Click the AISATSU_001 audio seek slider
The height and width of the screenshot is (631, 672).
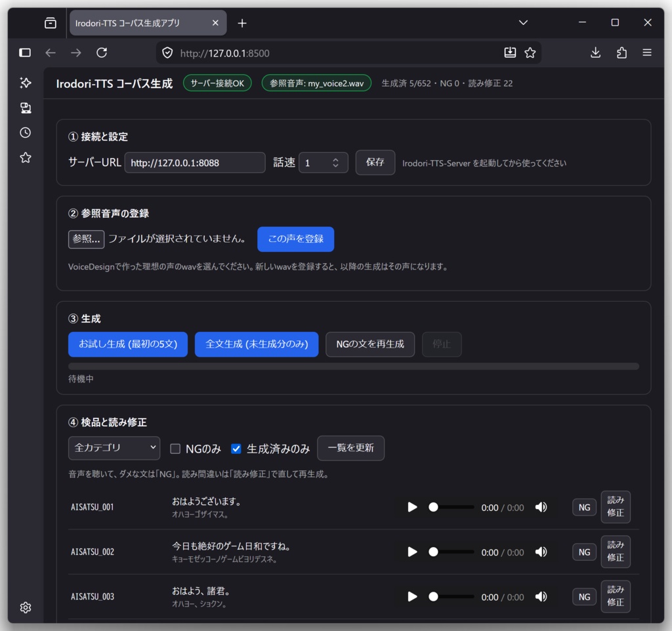click(451, 507)
